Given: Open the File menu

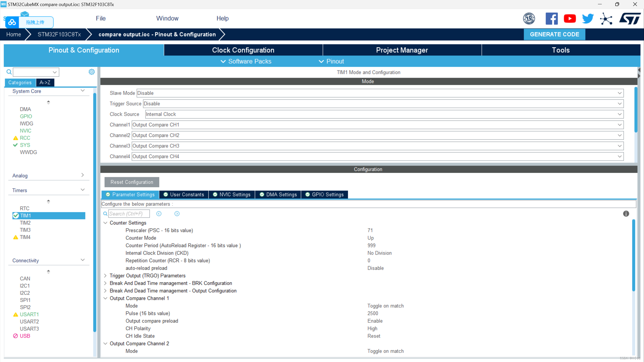Looking at the screenshot, I should 101,18.
